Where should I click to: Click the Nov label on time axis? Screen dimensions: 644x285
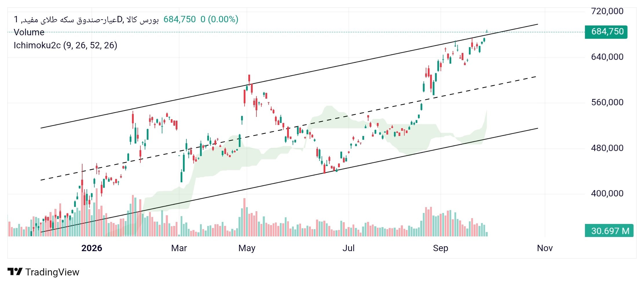click(x=545, y=248)
